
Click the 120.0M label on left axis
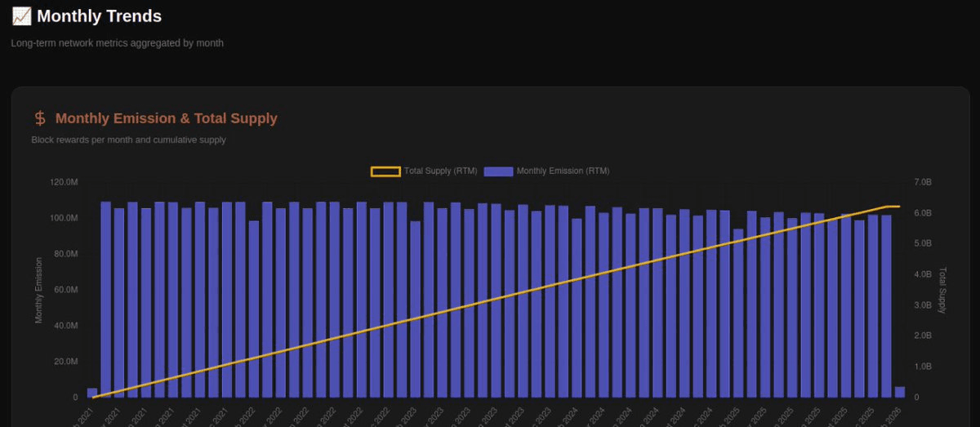coord(64,182)
